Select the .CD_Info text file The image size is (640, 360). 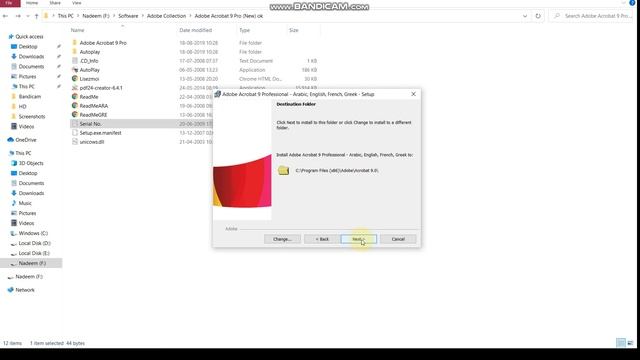click(89, 61)
